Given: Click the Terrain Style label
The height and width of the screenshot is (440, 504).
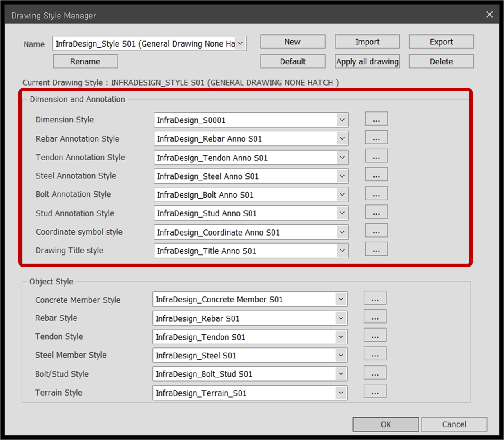Looking at the screenshot, I should tap(58, 393).
